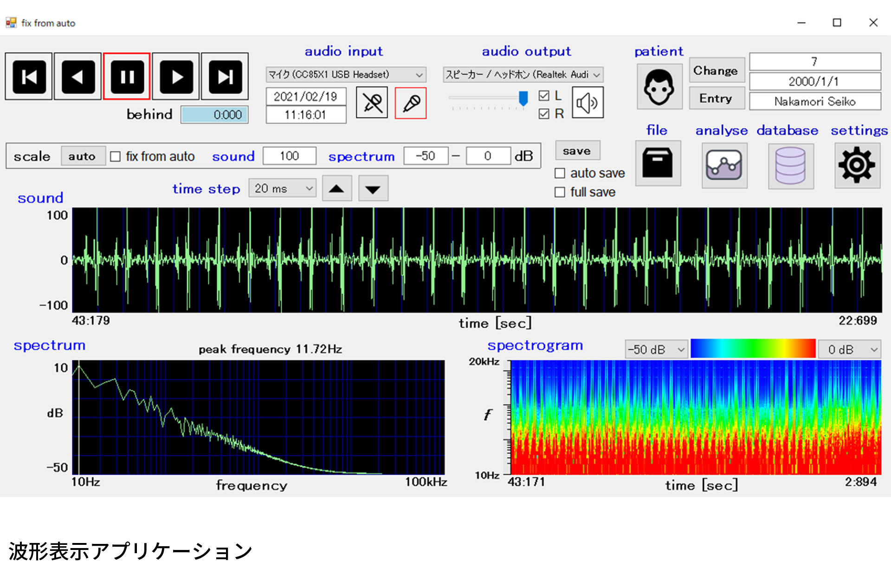Pause the waveform playback

click(x=127, y=77)
